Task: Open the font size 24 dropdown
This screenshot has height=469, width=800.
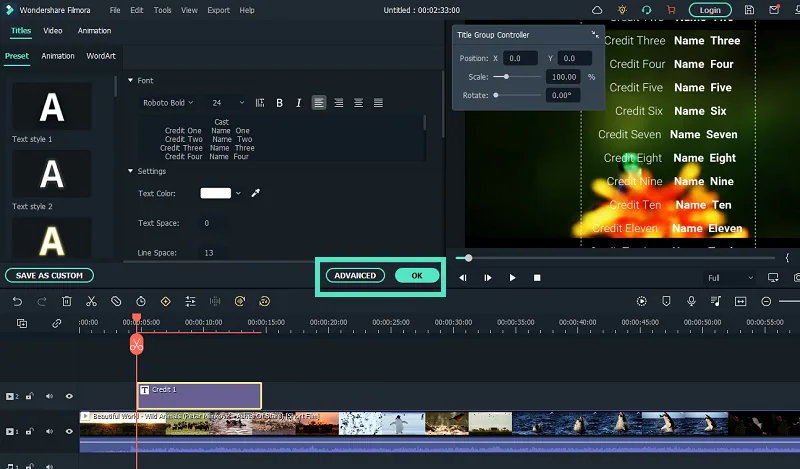Action: click(228, 103)
